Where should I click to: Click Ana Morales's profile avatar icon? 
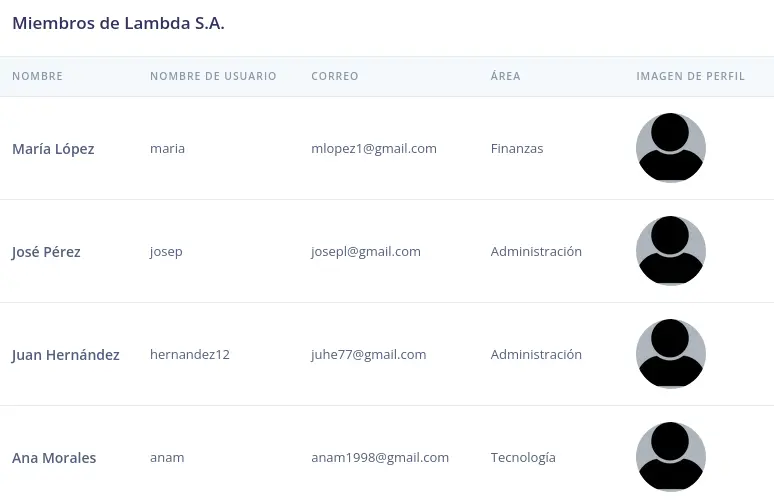671,457
